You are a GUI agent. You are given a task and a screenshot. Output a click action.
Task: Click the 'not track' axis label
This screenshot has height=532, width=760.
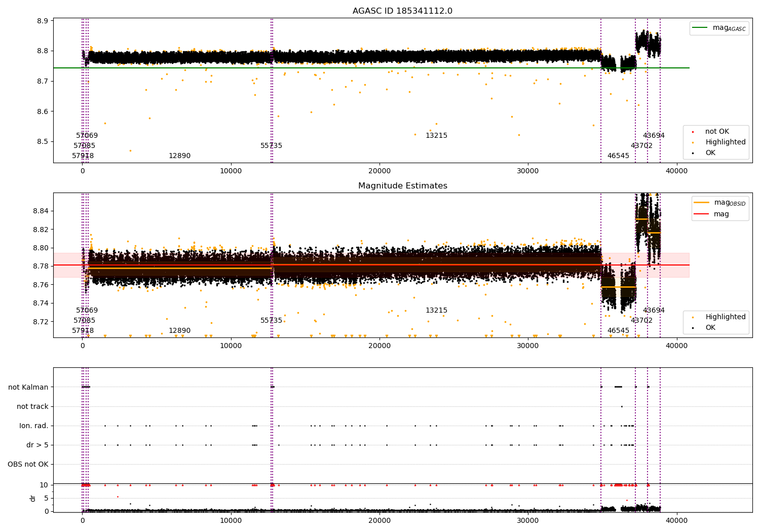(x=32, y=407)
